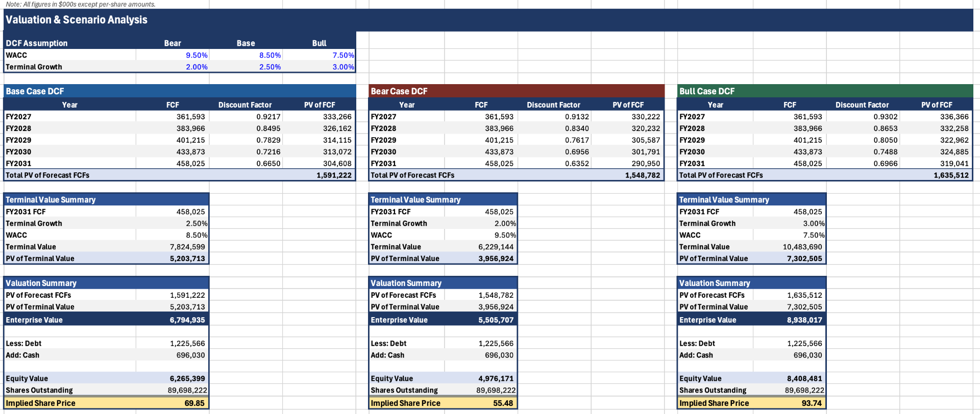Select Bear Terminal Value Summary growth 2.00%

coord(505,223)
